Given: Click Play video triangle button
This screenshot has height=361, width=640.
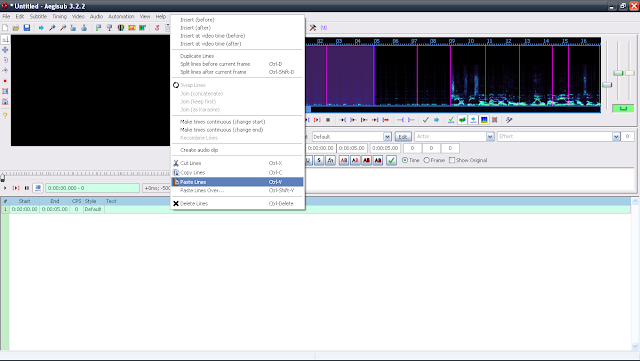Looking at the screenshot, I should pyautogui.click(x=5, y=188).
